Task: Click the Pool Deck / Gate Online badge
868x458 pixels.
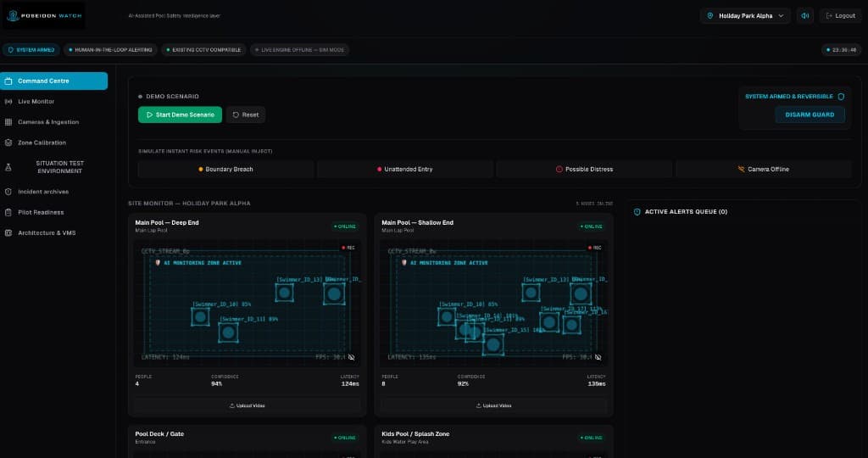Action: click(x=345, y=438)
